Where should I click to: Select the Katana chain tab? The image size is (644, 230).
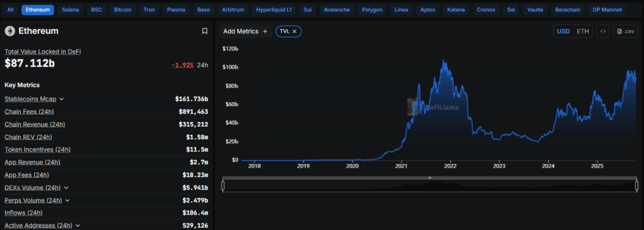[455, 9]
